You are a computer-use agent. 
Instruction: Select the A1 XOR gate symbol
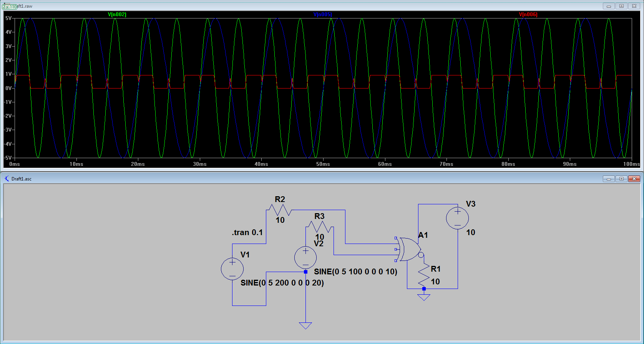pos(408,249)
